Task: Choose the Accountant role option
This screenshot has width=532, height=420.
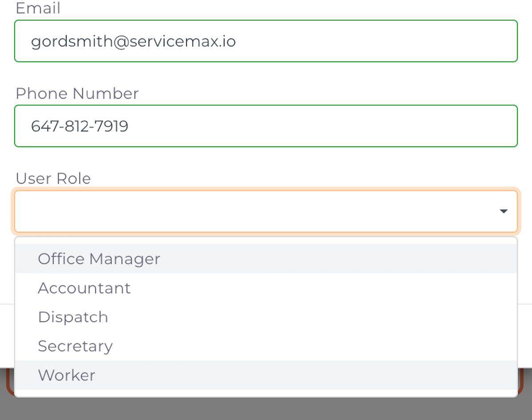Action: (x=84, y=288)
